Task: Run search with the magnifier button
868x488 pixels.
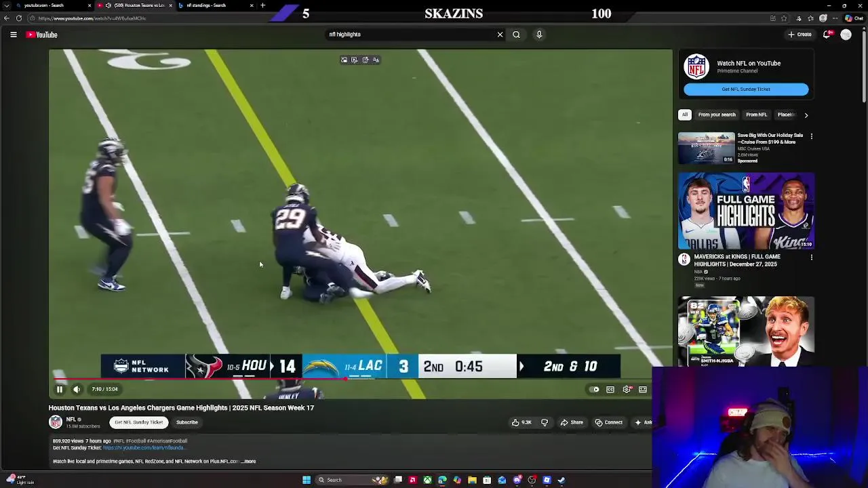Action: pos(516,35)
